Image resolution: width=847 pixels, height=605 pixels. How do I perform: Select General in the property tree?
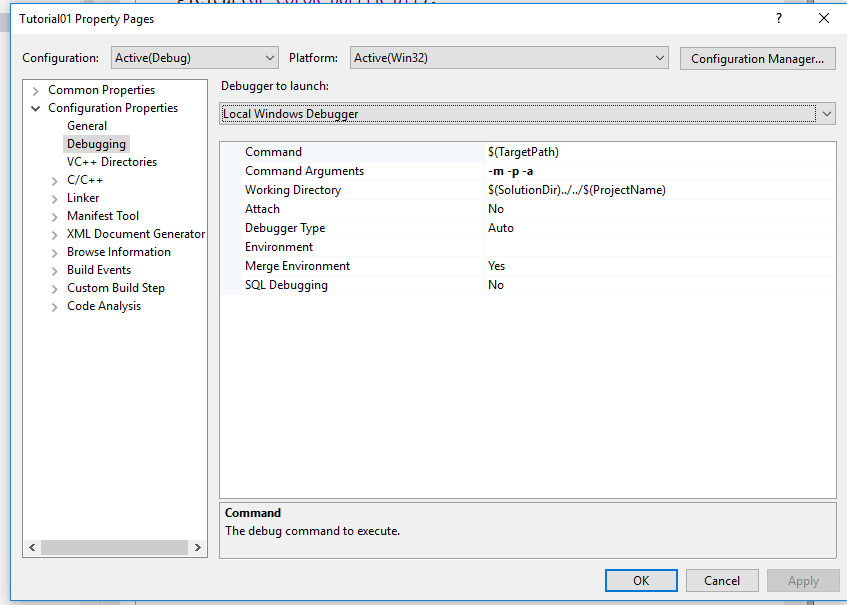point(87,126)
